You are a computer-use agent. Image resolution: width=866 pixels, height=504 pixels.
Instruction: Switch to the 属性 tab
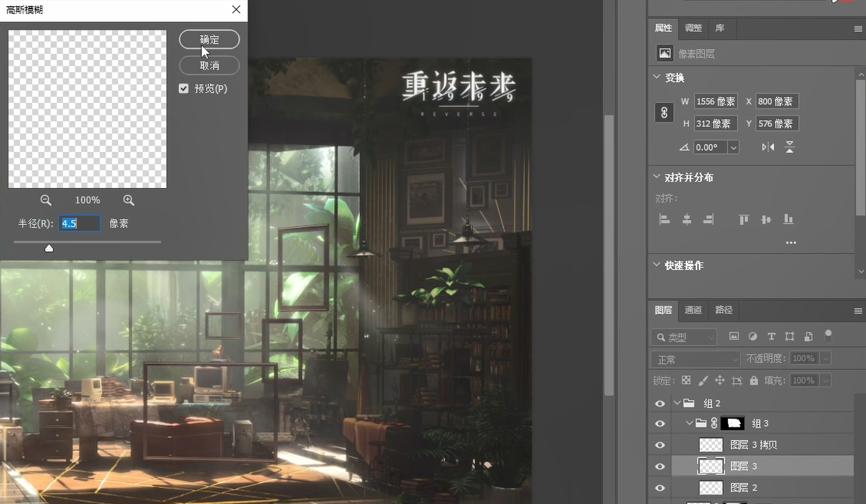coord(663,27)
